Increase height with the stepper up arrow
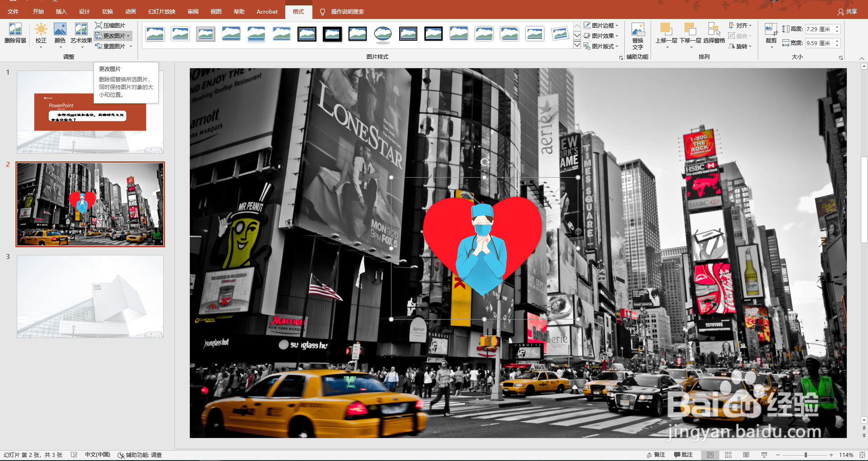The image size is (868, 461). tap(837, 27)
